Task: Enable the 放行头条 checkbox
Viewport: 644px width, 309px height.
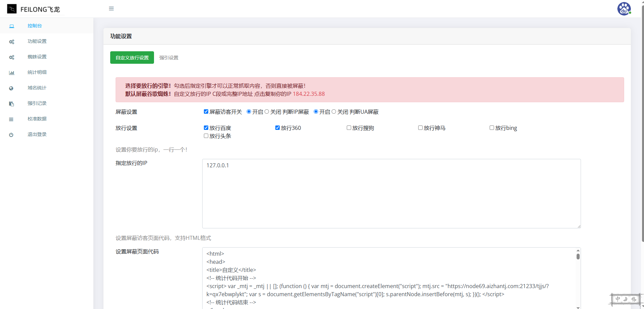Action: [x=206, y=136]
